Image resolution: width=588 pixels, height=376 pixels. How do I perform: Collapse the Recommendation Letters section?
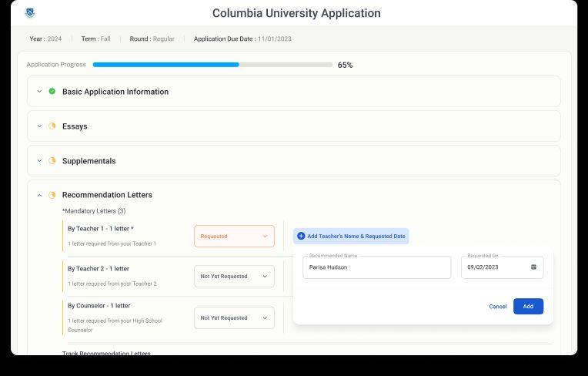click(x=39, y=195)
